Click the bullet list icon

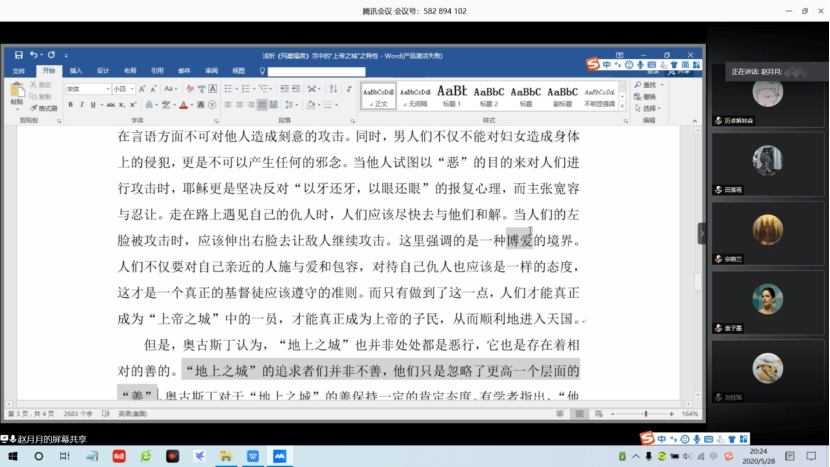click(226, 88)
